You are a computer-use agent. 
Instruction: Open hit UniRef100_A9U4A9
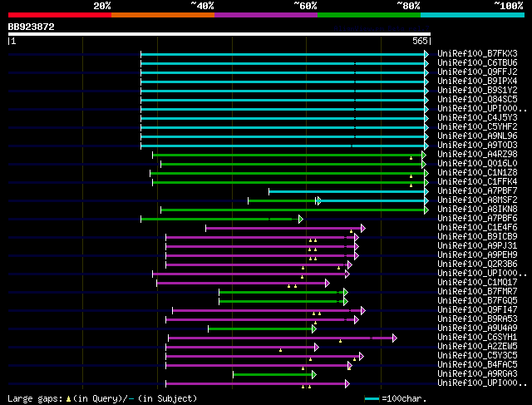click(477, 328)
